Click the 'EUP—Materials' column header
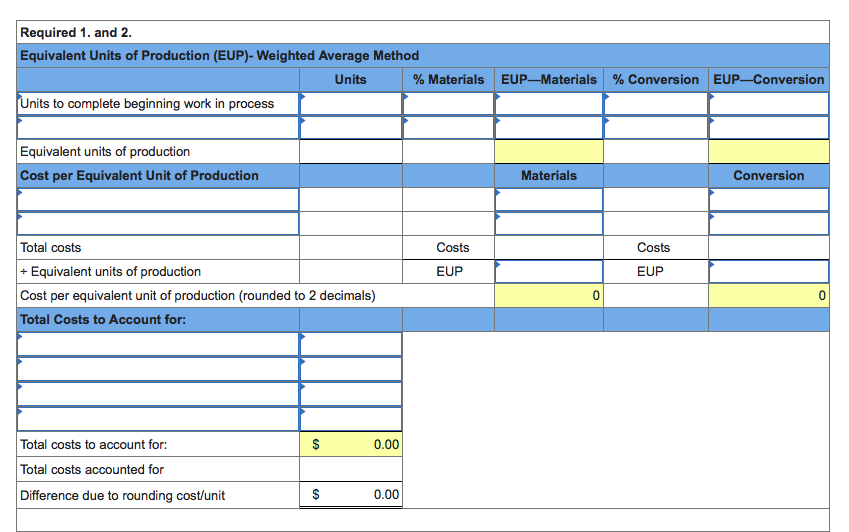849x532 pixels. tap(548, 80)
